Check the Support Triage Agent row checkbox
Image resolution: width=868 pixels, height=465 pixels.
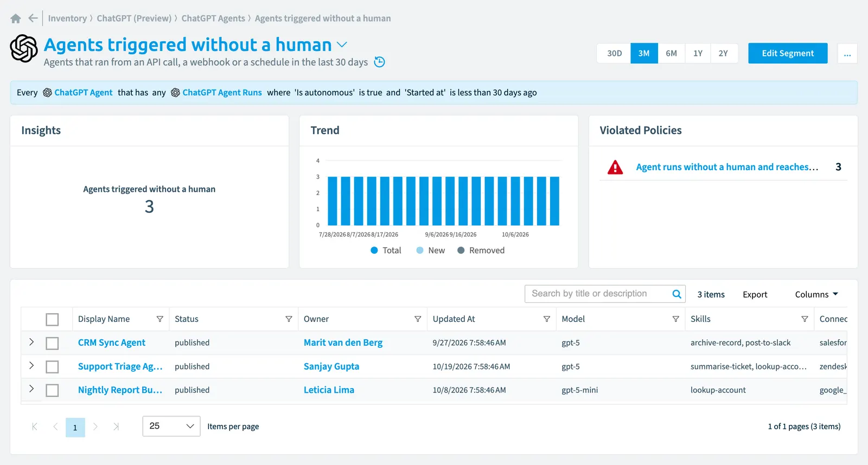click(x=52, y=367)
